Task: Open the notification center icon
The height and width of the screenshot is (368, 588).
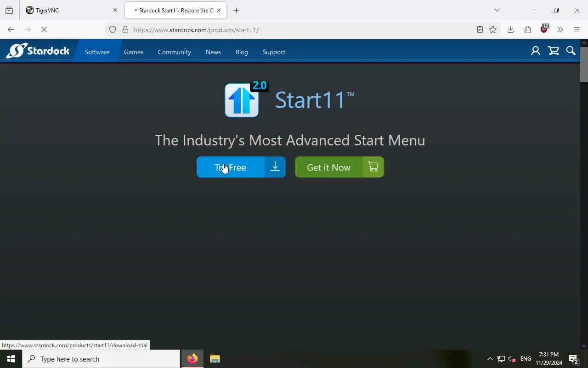Action: [x=574, y=359]
